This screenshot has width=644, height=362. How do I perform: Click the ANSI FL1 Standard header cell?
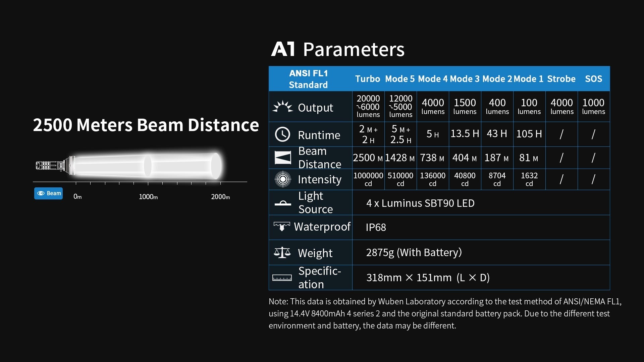(x=308, y=79)
